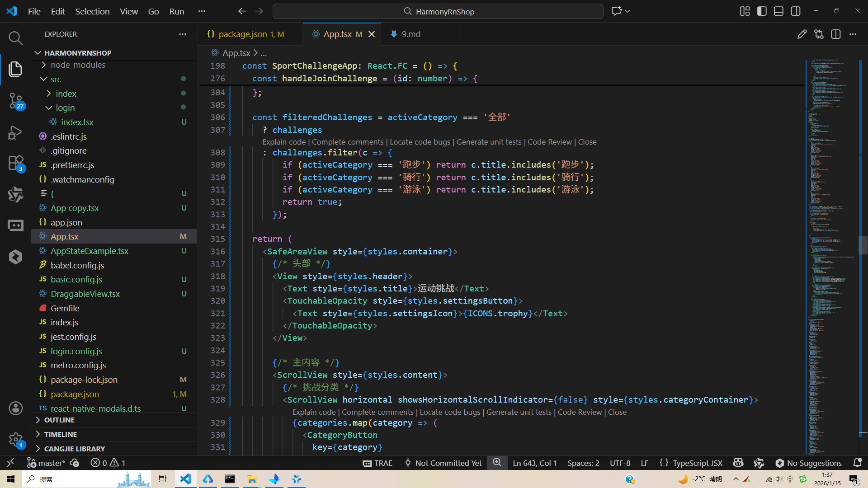Open Windows Start menu
Screen dimensions: 868x488
tap(11, 479)
